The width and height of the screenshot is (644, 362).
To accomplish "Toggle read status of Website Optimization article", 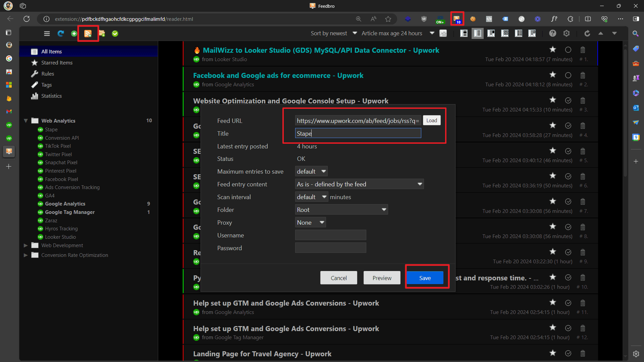I will coord(568,100).
